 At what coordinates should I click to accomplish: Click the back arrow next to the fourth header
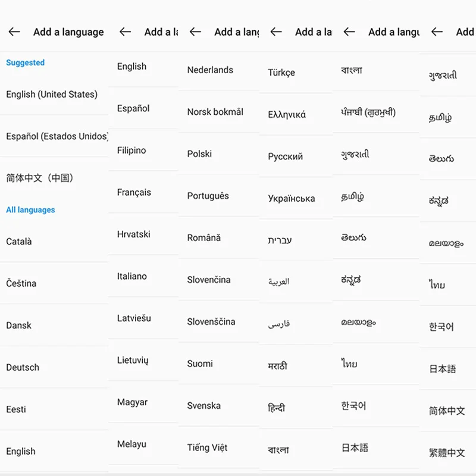[x=275, y=32]
